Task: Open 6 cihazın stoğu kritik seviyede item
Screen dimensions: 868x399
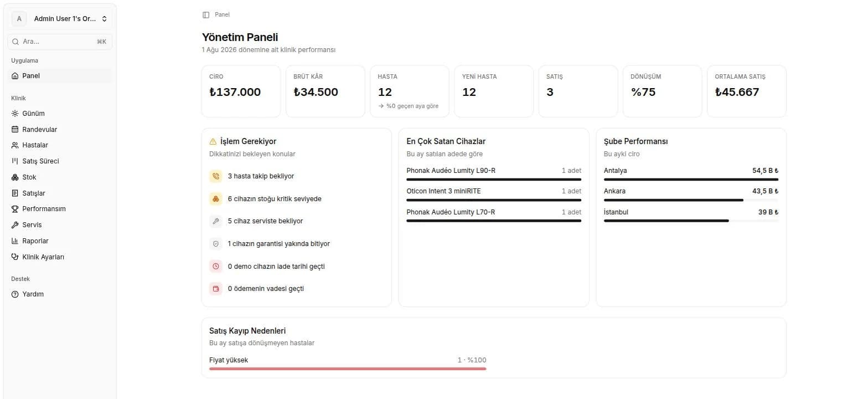Action: pyautogui.click(x=297, y=199)
